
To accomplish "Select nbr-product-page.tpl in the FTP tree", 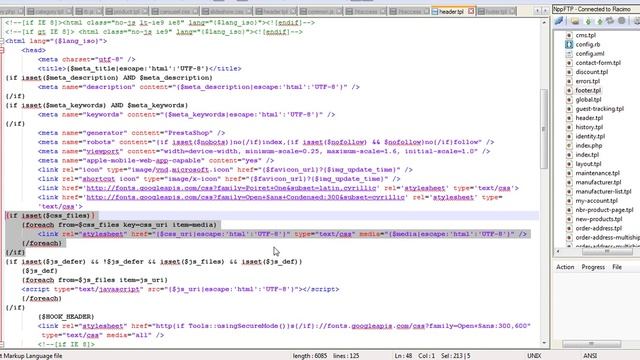I will pos(604,210).
